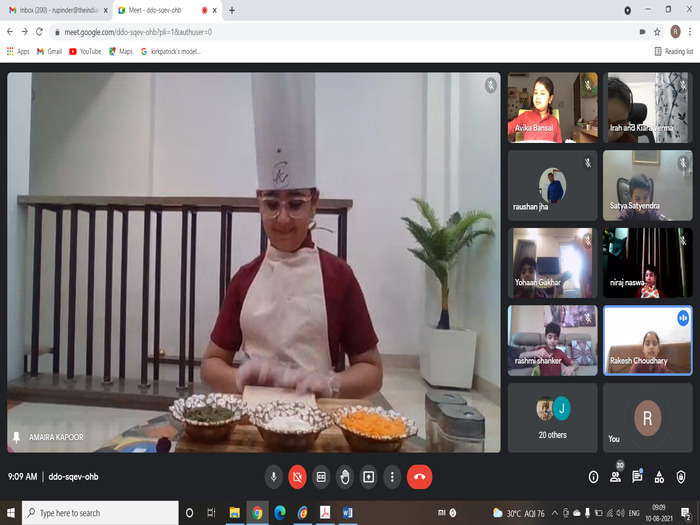
Task: Select the Avika Bansal video tile
Action: click(x=552, y=108)
